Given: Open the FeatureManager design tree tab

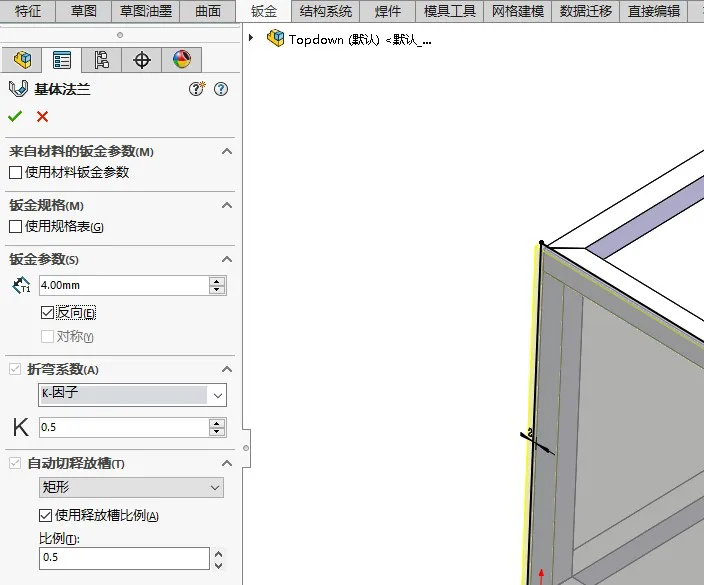Looking at the screenshot, I should (22, 60).
